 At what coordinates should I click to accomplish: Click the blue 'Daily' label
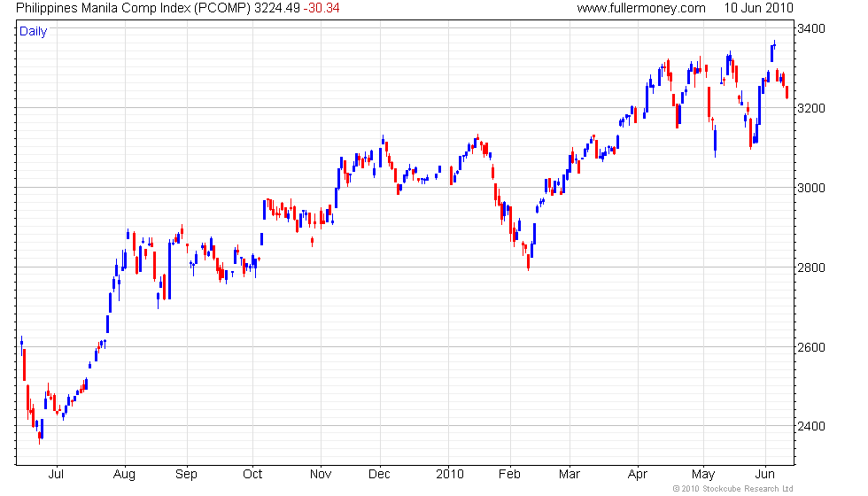pyautogui.click(x=34, y=32)
